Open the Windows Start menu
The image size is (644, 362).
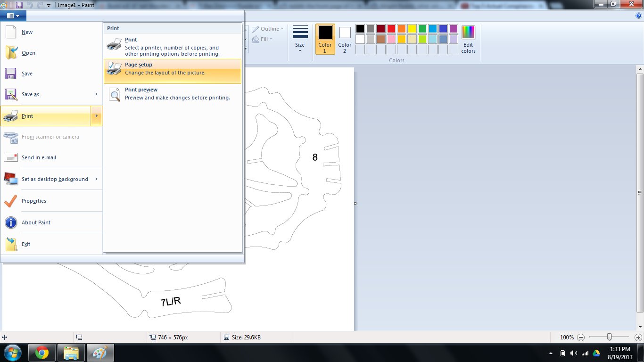[12, 353]
